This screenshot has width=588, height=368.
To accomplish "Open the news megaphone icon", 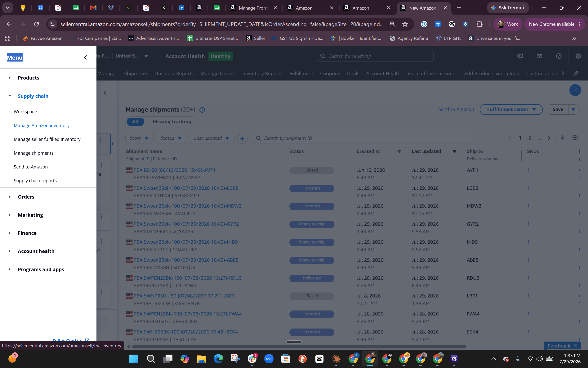I will point(520,56).
